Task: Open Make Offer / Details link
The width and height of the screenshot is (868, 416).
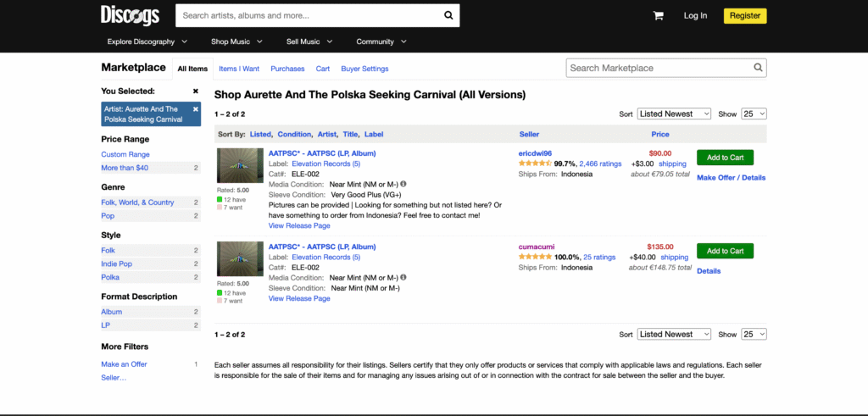Action: click(x=731, y=178)
